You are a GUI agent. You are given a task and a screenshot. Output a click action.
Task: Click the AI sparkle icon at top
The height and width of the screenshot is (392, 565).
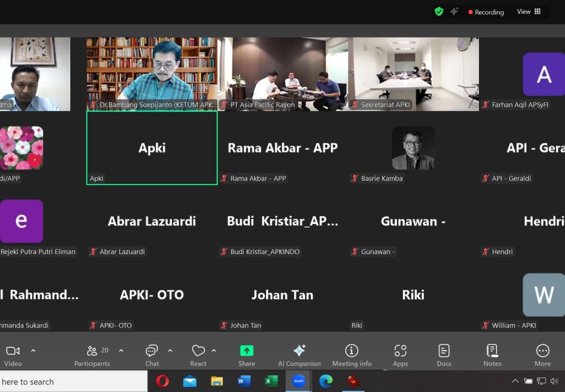(x=454, y=11)
